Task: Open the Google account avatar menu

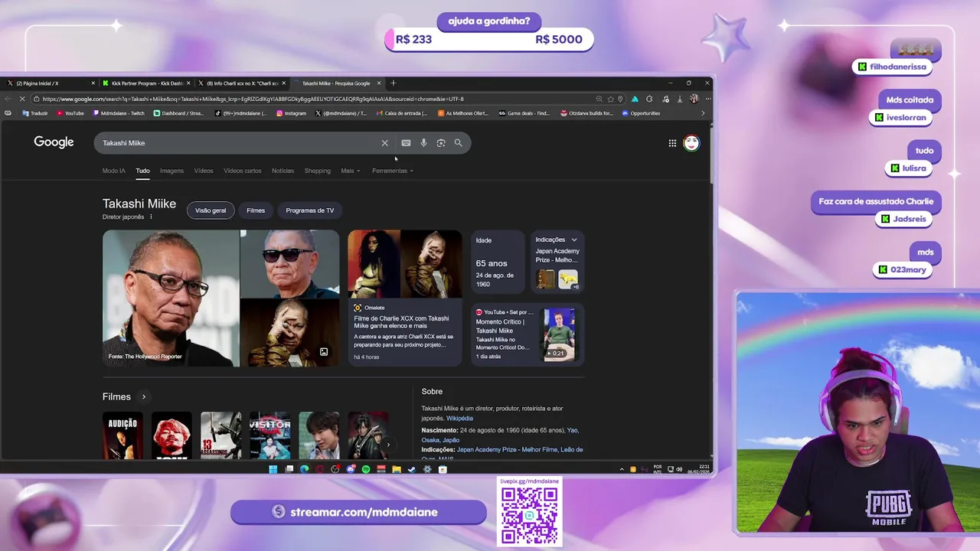Action: 691,143
